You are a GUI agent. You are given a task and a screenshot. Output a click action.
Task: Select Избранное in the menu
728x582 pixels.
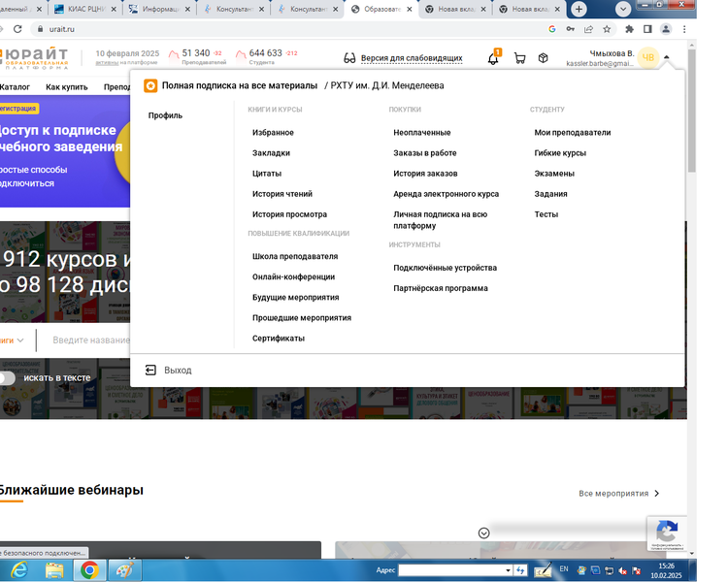click(273, 133)
